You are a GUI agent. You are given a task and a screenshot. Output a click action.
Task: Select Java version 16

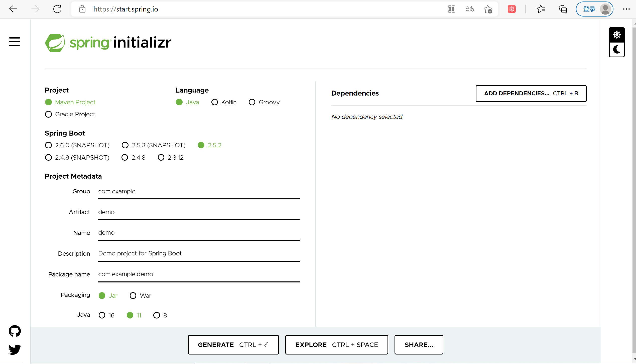click(102, 315)
